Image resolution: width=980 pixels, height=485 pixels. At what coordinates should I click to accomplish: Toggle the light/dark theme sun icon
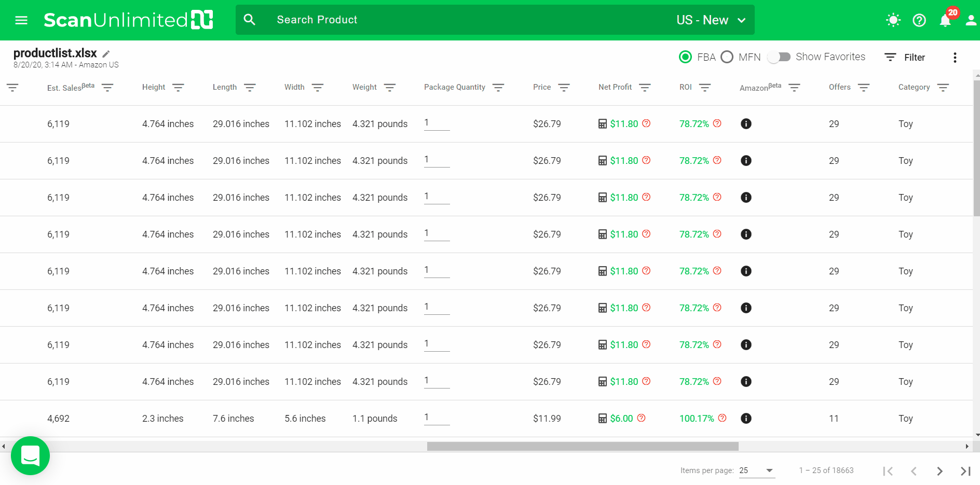893,20
